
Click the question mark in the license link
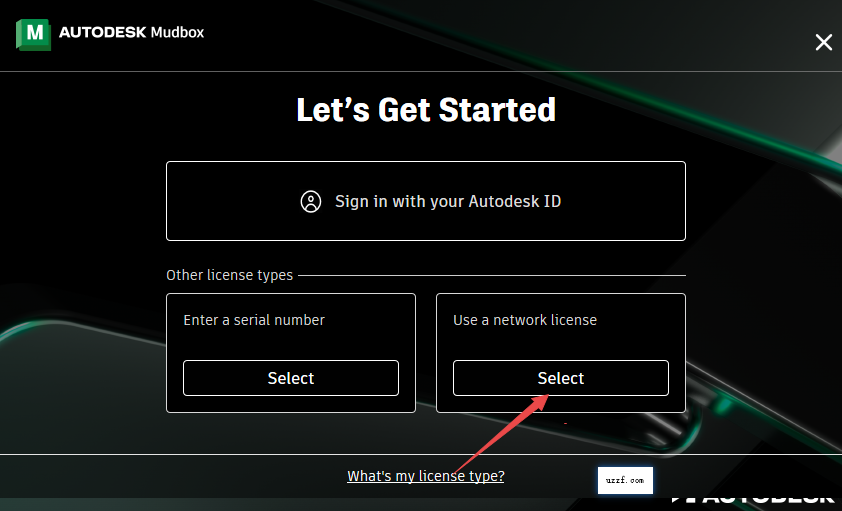coord(500,476)
